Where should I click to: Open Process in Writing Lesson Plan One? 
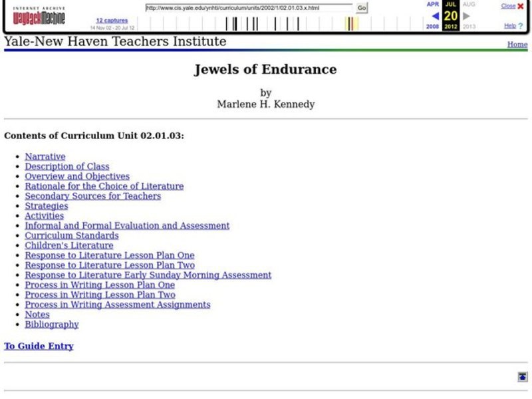tap(100, 285)
